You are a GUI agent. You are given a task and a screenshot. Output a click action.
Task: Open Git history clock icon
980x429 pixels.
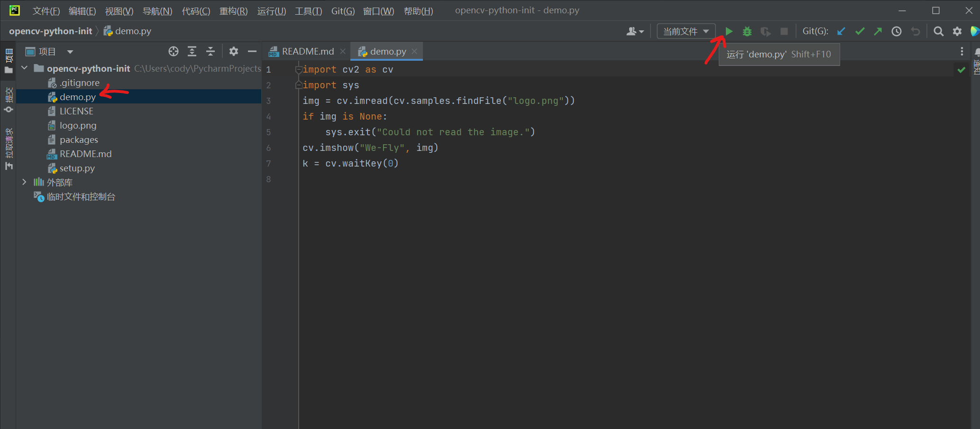[897, 31]
